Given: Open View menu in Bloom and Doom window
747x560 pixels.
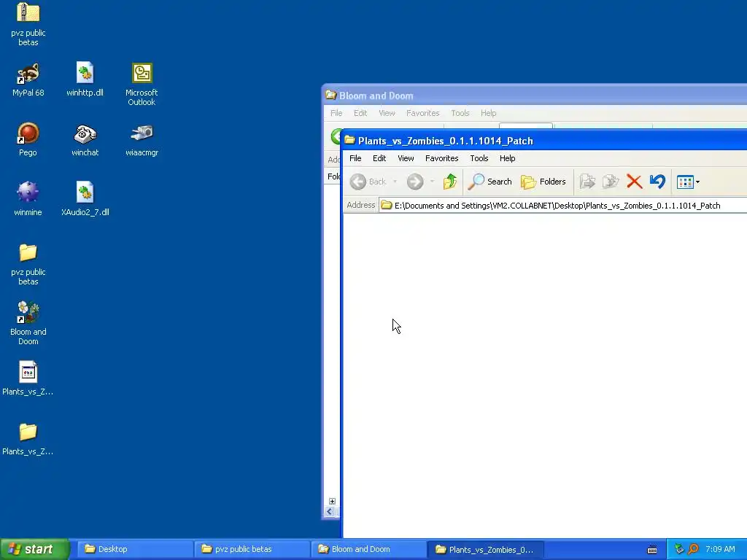Looking at the screenshot, I should point(387,113).
